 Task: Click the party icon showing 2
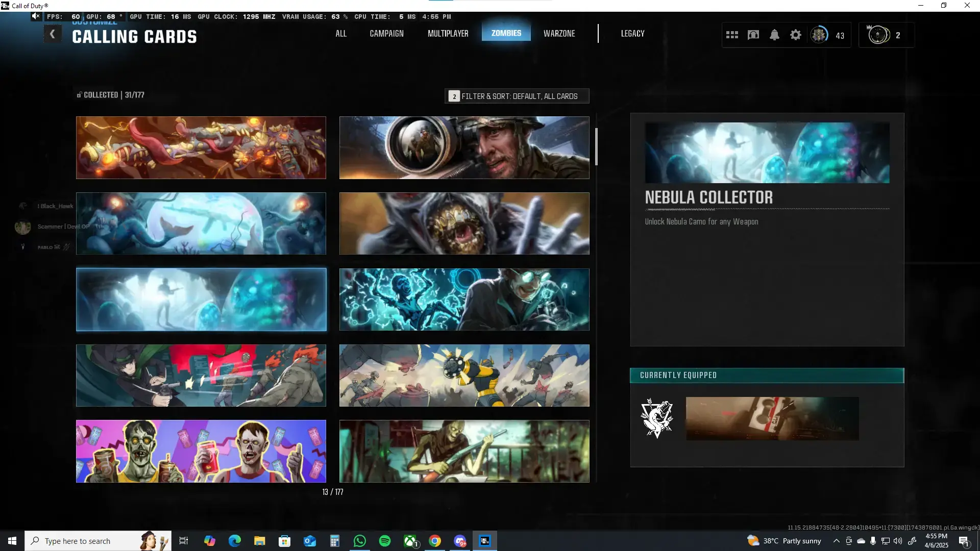pos(879,35)
